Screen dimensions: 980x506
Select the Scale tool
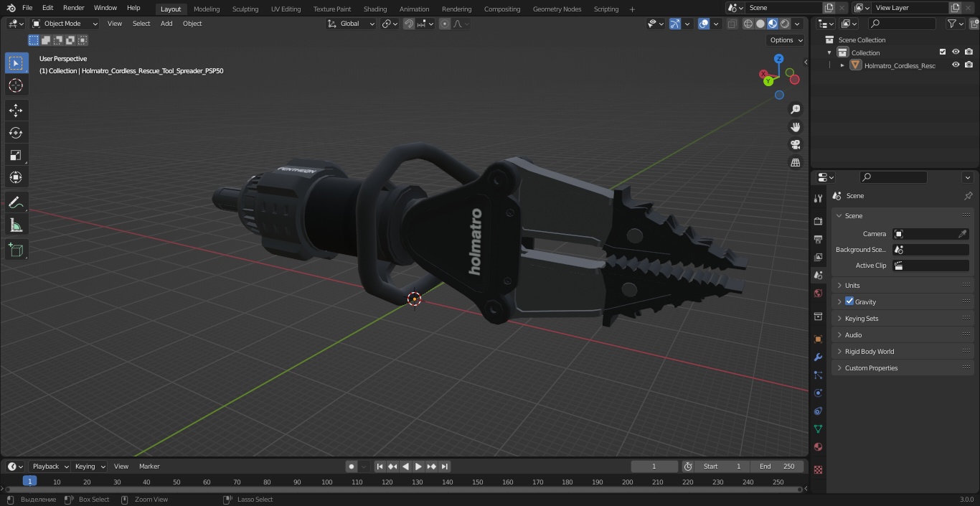coord(16,155)
